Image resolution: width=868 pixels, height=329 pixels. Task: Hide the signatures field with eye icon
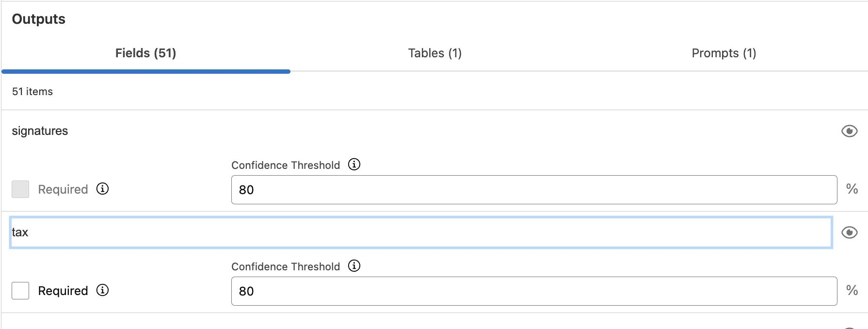[849, 131]
